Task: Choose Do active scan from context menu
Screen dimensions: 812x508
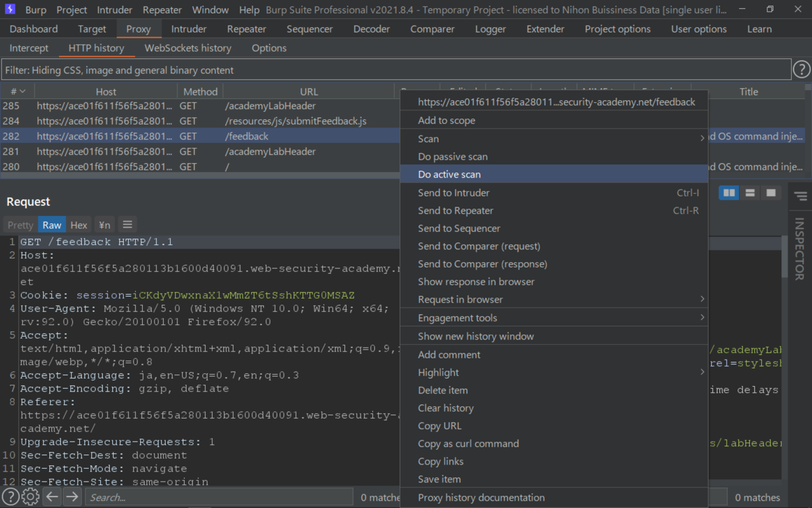Action: click(x=554, y=175)
